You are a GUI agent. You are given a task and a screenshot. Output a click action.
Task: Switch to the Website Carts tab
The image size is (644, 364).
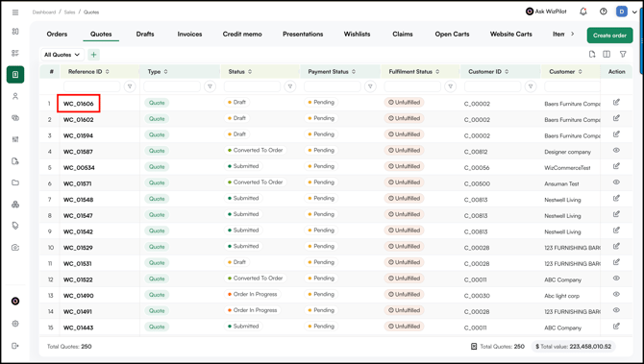click(511, 34)
